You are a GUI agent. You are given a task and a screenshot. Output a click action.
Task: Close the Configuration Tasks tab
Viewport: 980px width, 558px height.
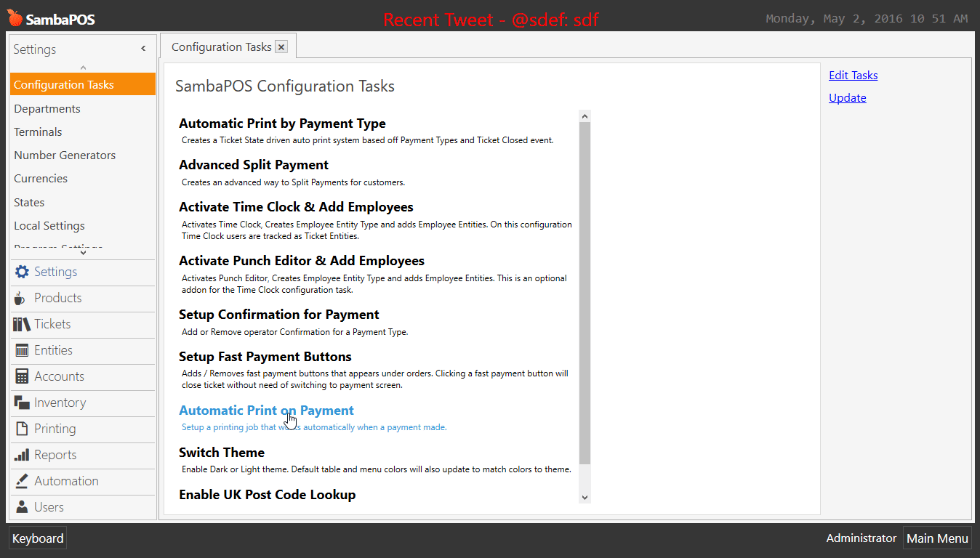click(x=281, y=47)
